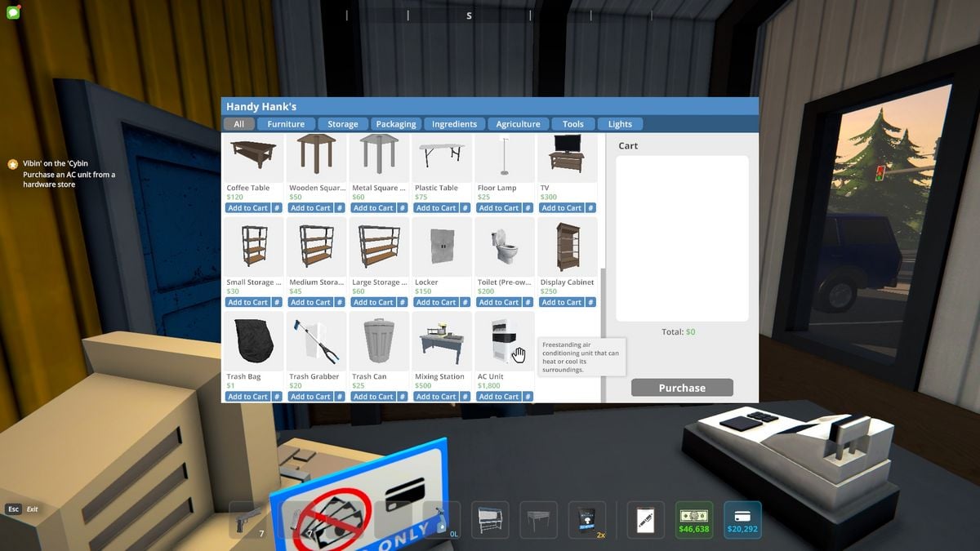The width and height of the screenshot is (980, 551).
Task: Click the quantity # button for TV
Action: [x=590, y=208]
